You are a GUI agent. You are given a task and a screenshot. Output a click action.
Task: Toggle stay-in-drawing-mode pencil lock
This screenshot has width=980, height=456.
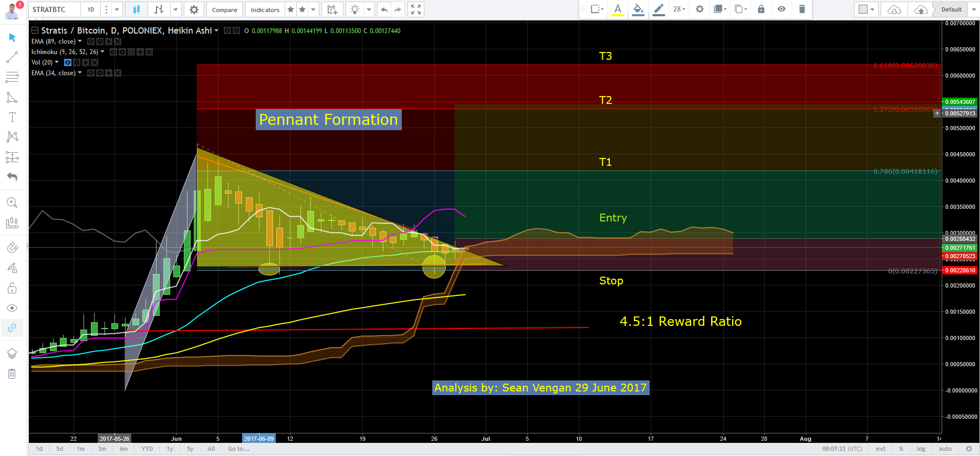click(12, 268)
